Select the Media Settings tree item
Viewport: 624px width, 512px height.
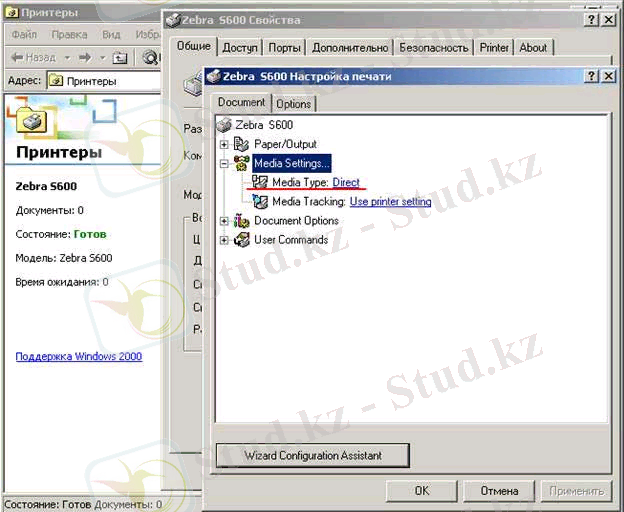pyautogui.click(x=292, y=163)
